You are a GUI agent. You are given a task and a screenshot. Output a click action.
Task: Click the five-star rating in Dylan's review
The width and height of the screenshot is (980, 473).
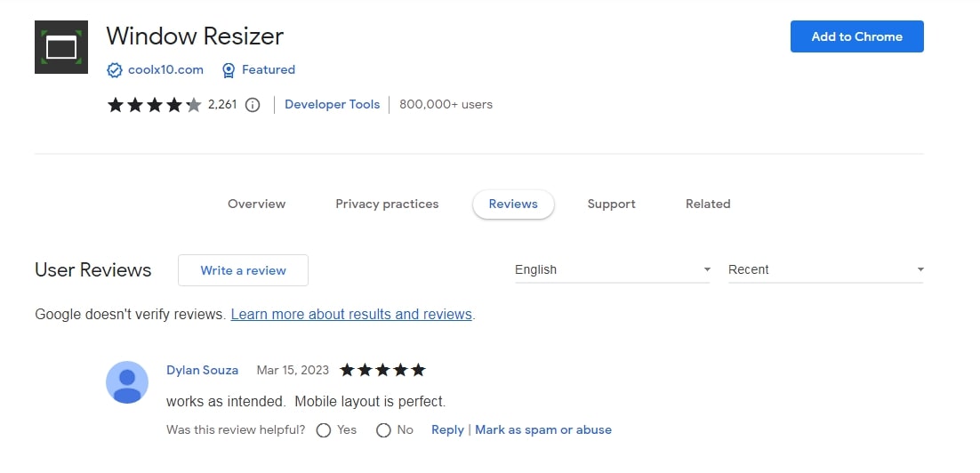(382, 370)
